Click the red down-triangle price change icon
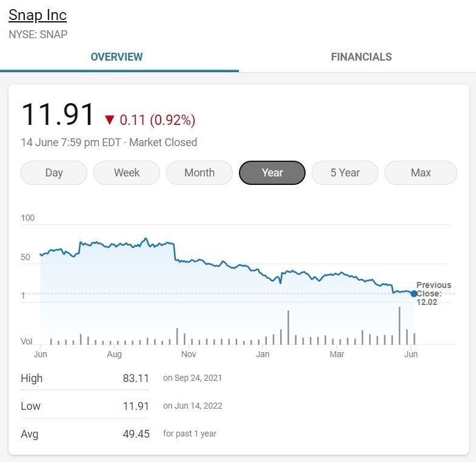Screen dimensions: 476x462 (109, 119)
